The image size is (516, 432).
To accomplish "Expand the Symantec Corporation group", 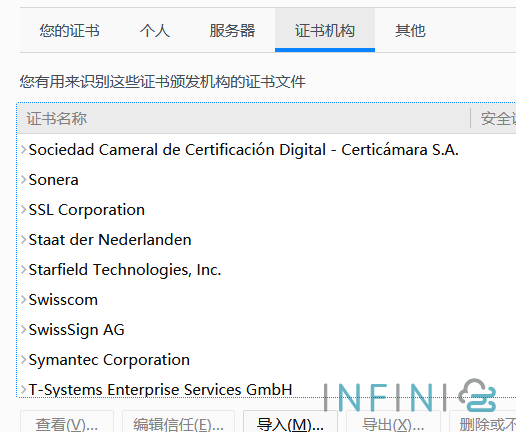I will coord(23,360).
